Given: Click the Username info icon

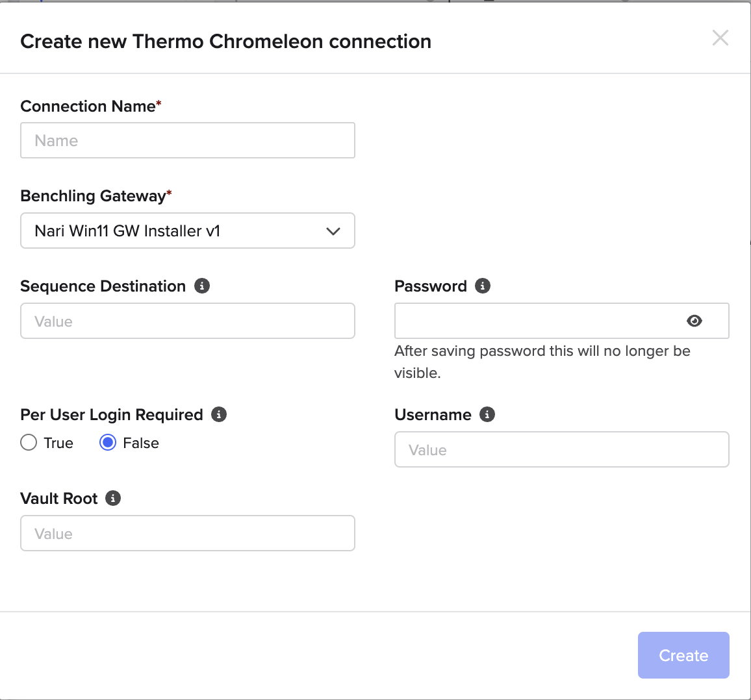Looking at the screenshot, I should (x=487, y=414).
